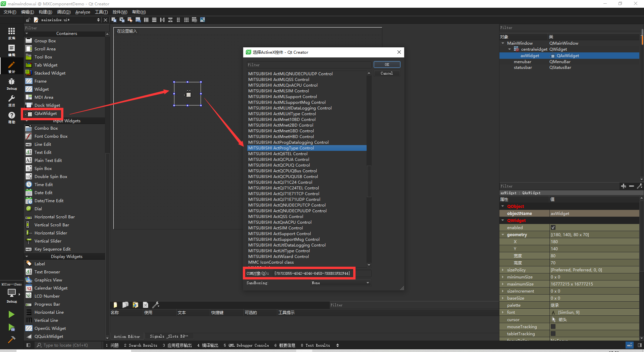Apply horizontal layout from toolbar
Screen dimensions: 644x352
tap(146, 20)
